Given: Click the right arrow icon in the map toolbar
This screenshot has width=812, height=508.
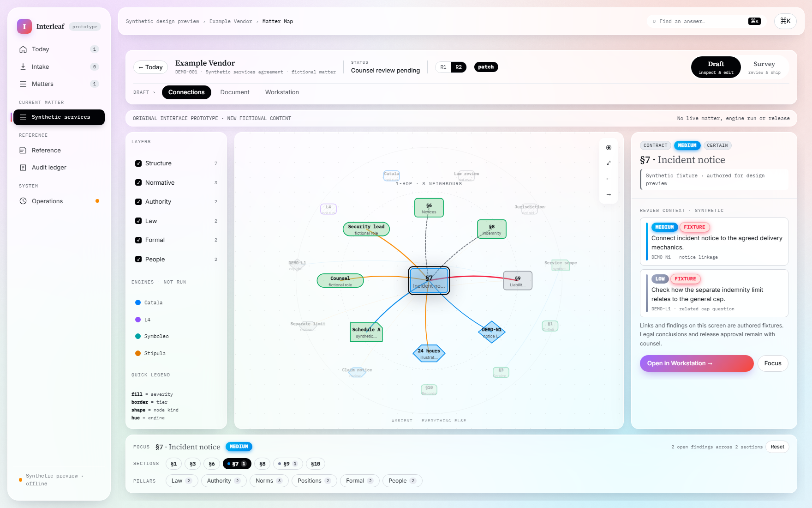Looking at the screenshot, I should 609,194.
